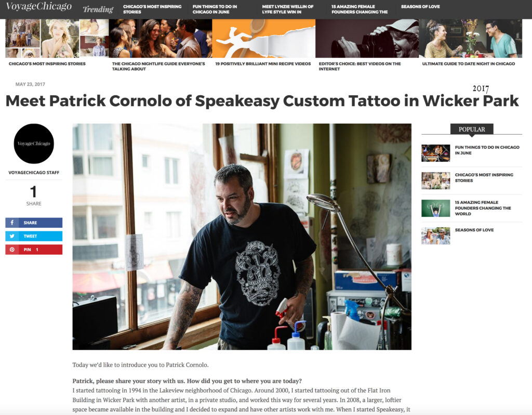Open the VoyageChicago logo in header
This screenshot has height=415, width=532.
coord(38,6)
